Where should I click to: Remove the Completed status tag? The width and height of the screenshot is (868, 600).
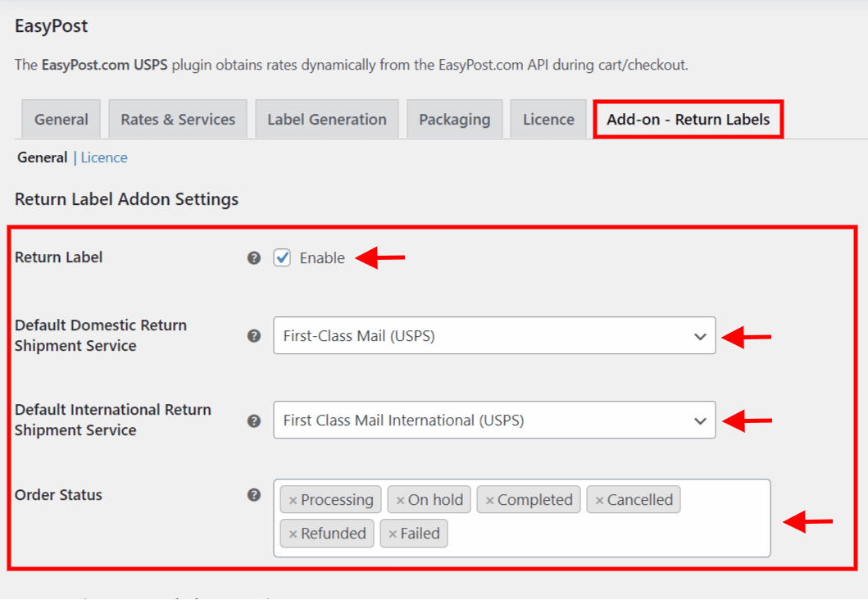[489, 500]
